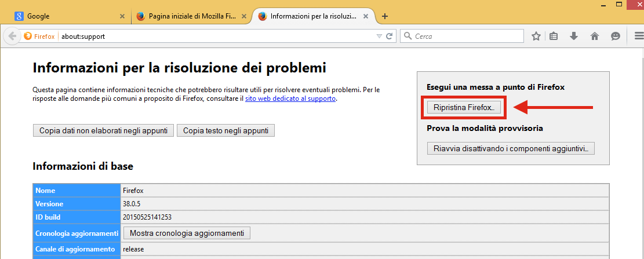Click the ID build row header
The image size is (644, 259).
[x=77, y=217]
